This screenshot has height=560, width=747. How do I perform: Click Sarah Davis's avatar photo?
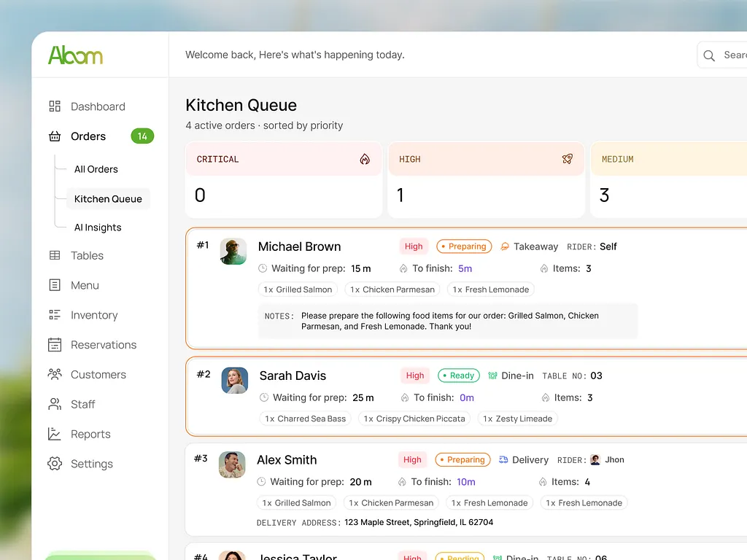(x=235, y=381)
